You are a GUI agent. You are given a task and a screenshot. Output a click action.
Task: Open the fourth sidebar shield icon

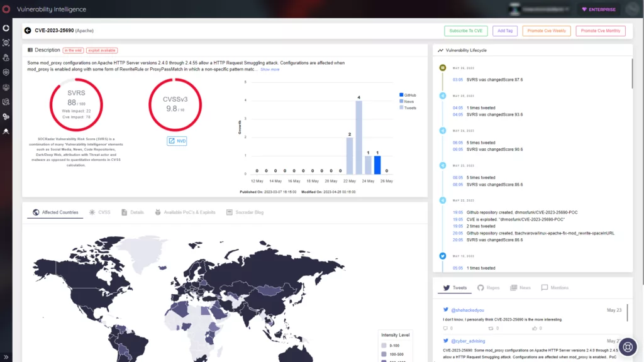[x=6, y=72]
